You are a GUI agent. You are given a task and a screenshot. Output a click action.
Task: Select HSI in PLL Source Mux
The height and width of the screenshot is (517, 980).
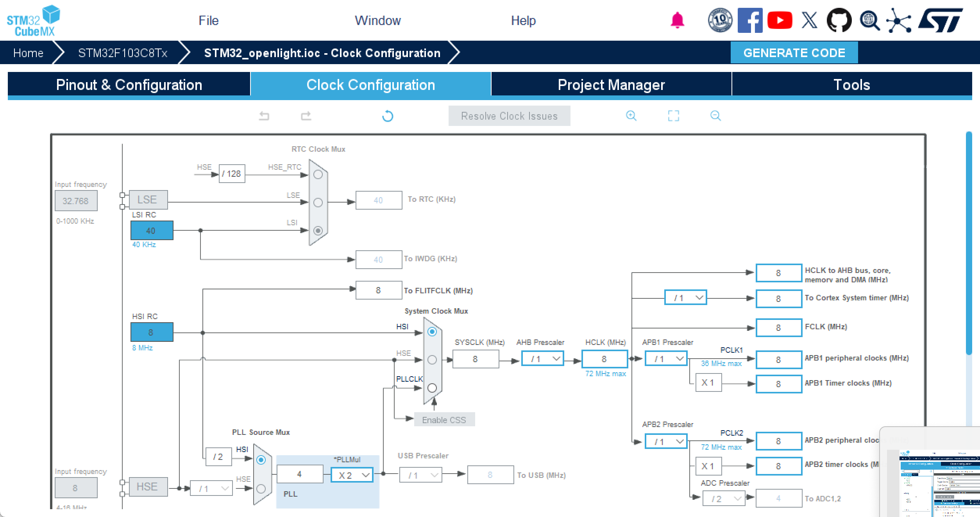click(261, 460)
